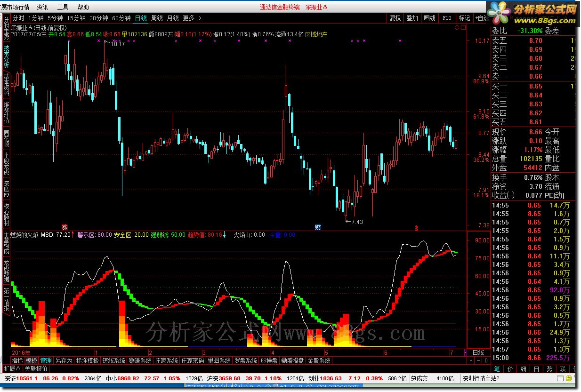Choose the 庄家密码 template
581x392 pixels.
coord(193,361)
